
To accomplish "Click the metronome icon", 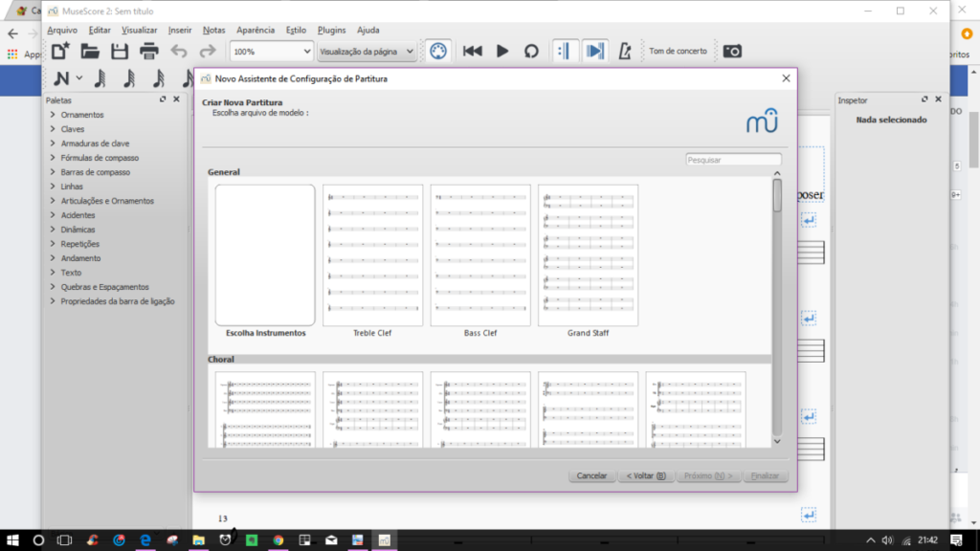I will [x=625, y=51].
